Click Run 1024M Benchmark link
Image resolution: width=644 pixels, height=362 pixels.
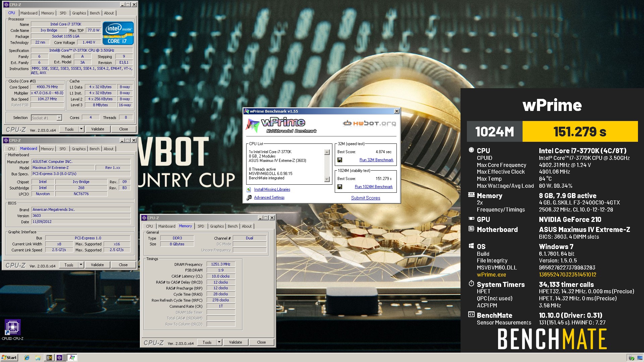(374, 187)
